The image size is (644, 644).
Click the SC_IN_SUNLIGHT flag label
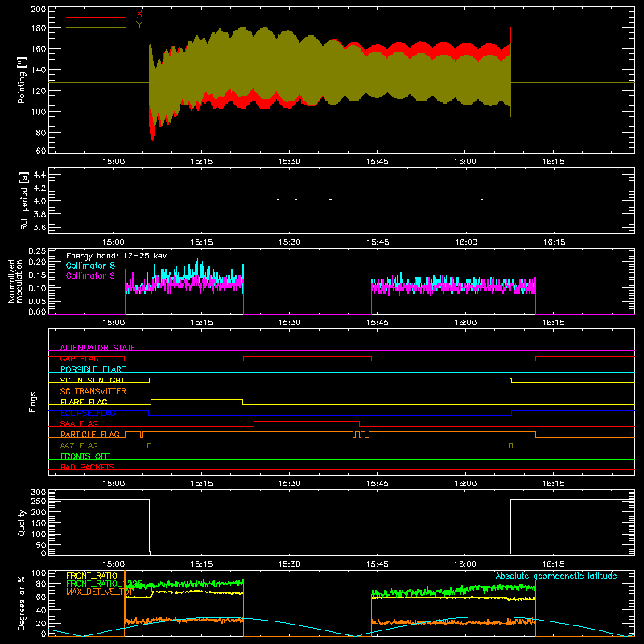click(x=93, y=380)
